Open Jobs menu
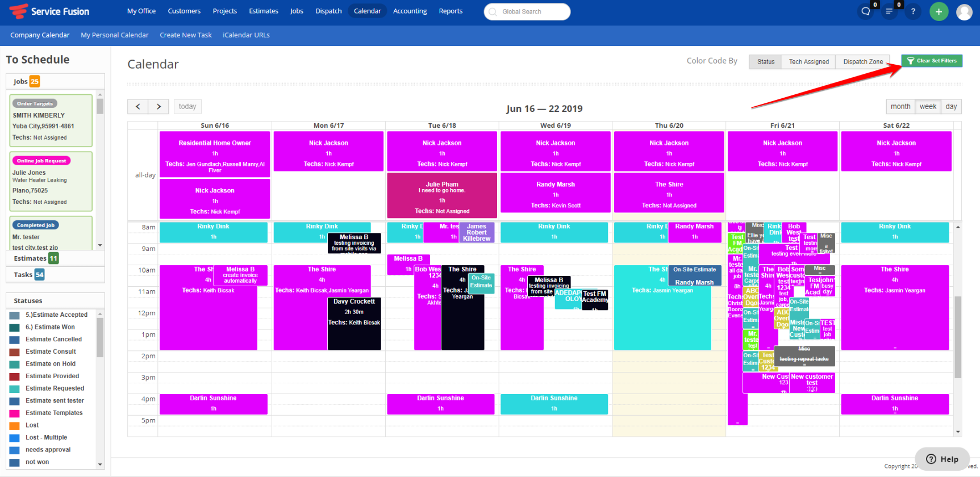980x477 pixels. pyautogui.click(x=297, y=11)
